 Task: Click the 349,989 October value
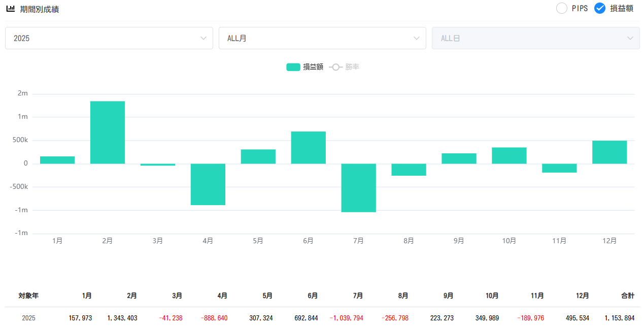(487, 318)
